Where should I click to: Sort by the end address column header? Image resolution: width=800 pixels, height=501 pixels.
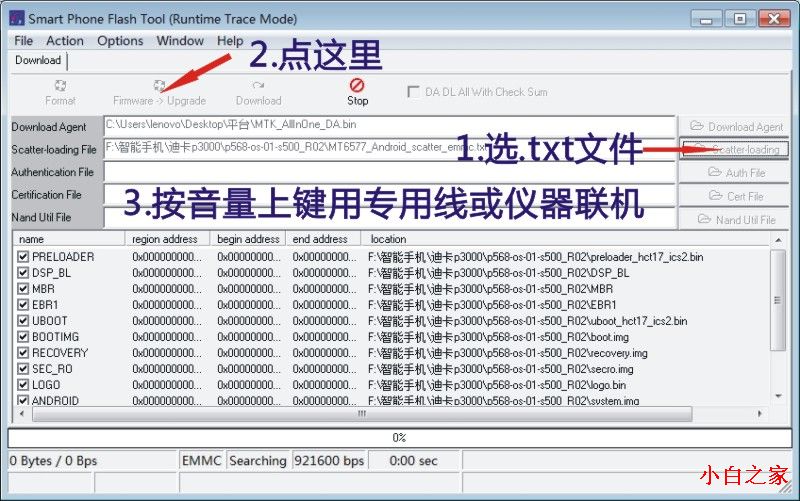[323, 239]
